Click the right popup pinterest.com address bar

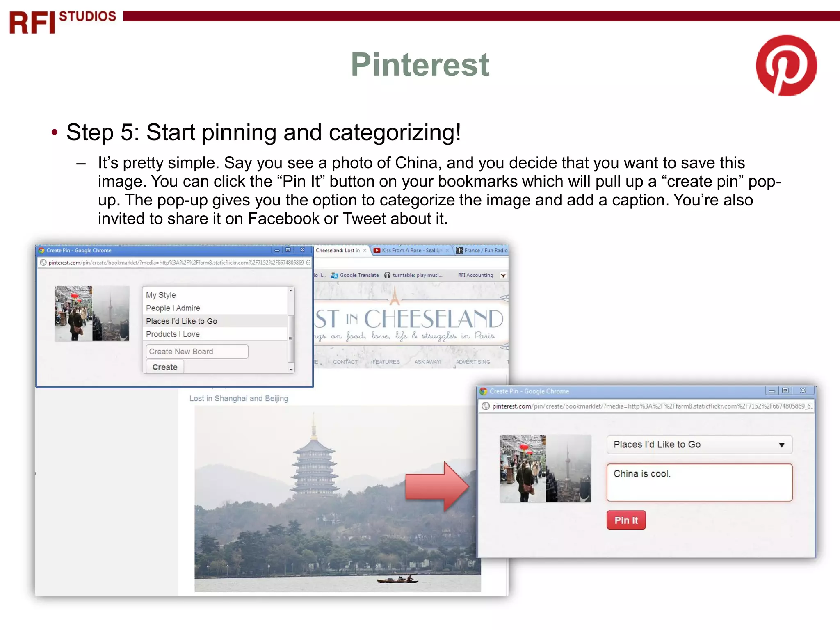pos(646,406)
